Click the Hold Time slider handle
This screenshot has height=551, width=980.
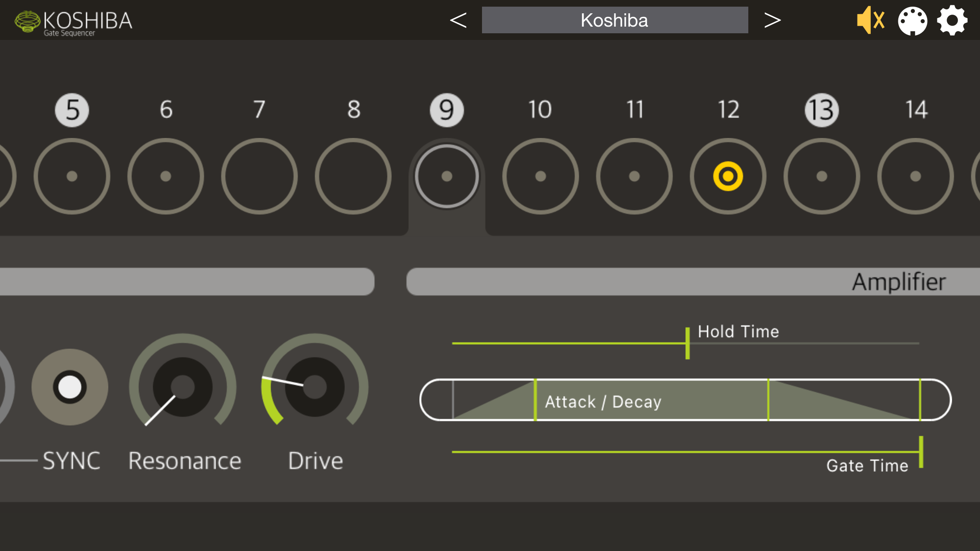click(x=688, y=343)
